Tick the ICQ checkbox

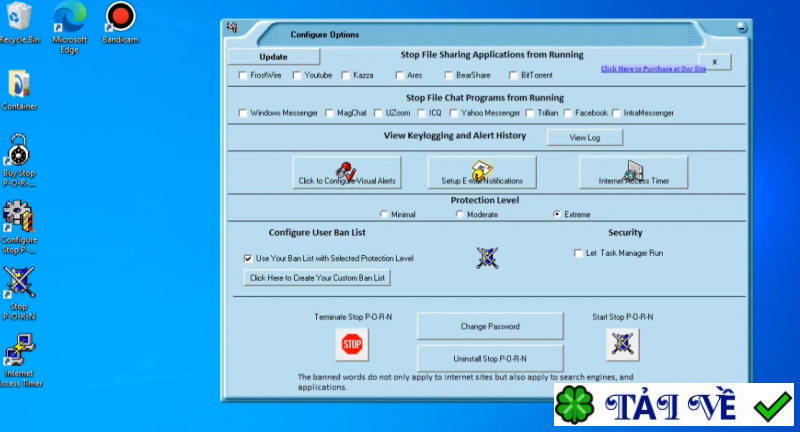point(421,113)
